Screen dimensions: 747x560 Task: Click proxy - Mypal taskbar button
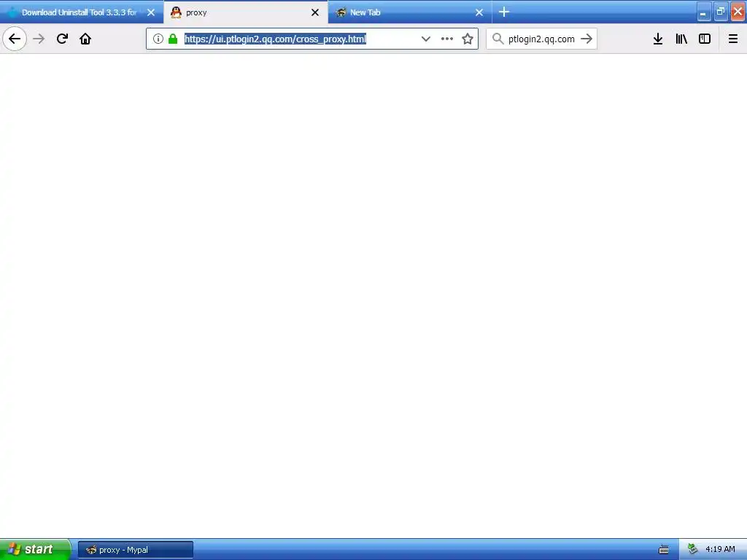point(135,550)
